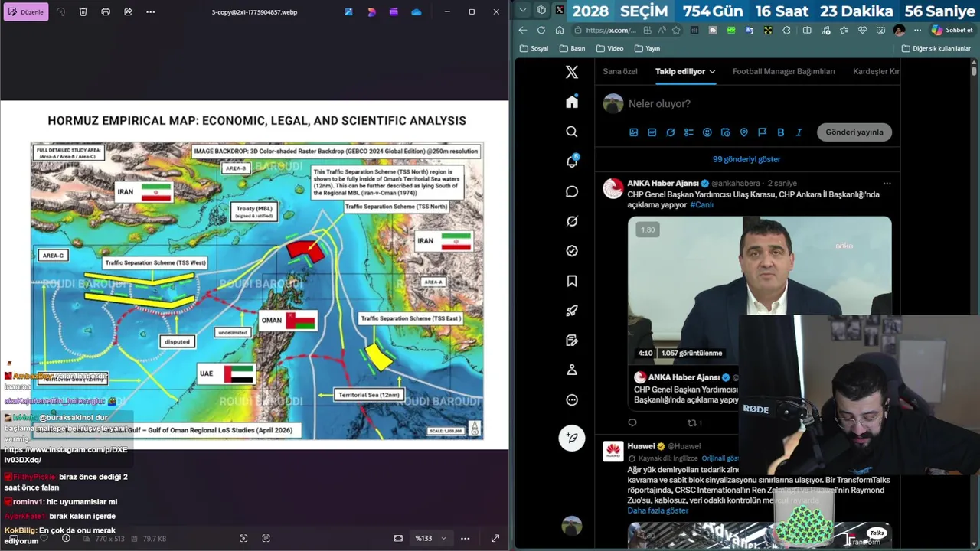
Task: Enter fullscreen in Photos viewer
Action: (495, 538)
